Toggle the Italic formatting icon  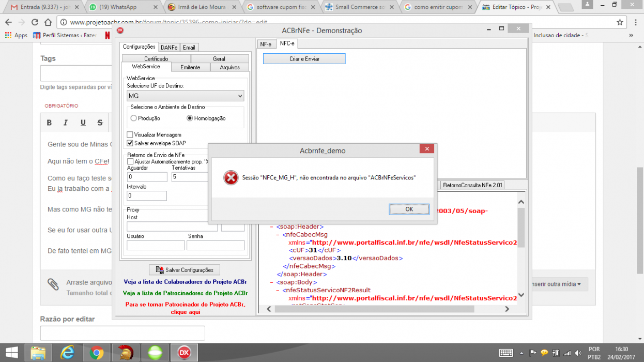point(66,123)
